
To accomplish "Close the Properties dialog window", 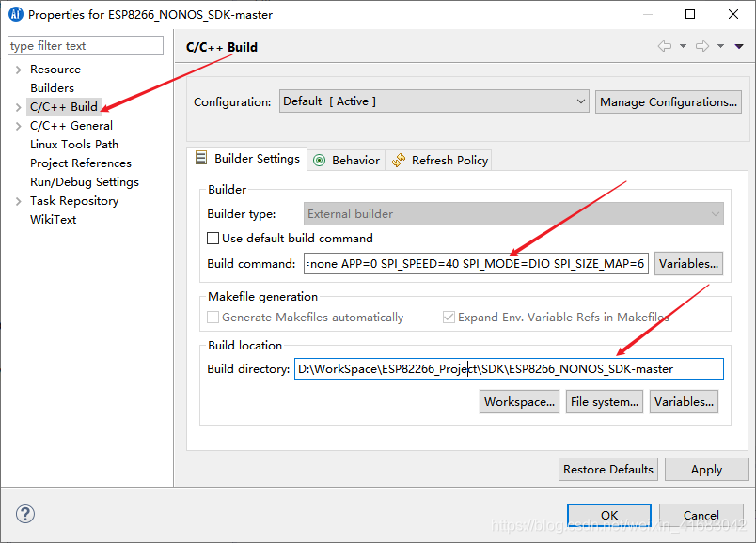I will coord(732,14).
